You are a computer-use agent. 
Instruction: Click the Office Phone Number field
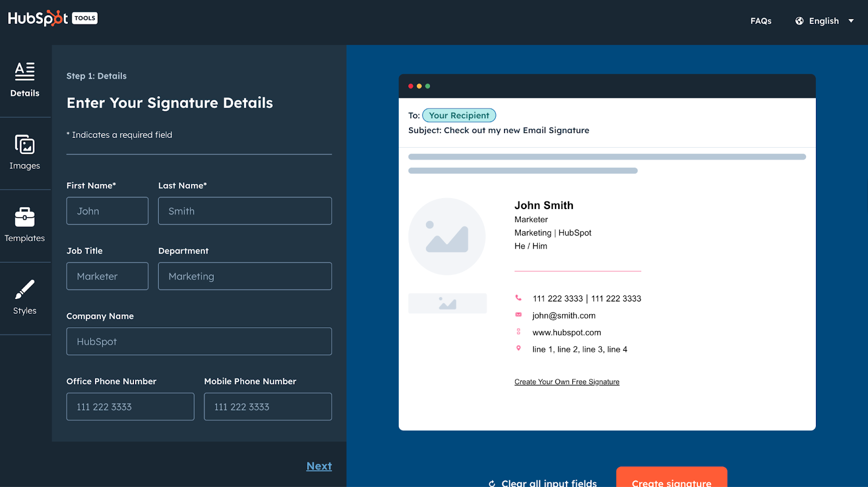(130, 406)
